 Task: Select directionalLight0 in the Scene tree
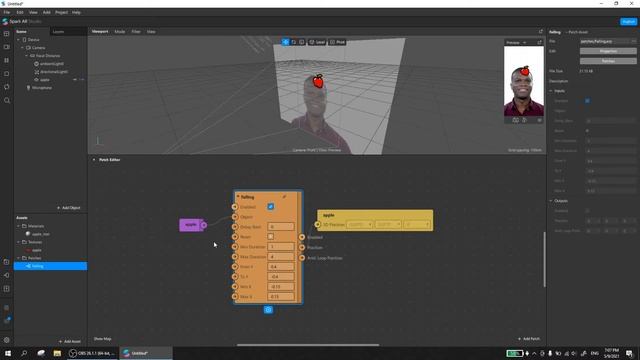tap(51, 72)
